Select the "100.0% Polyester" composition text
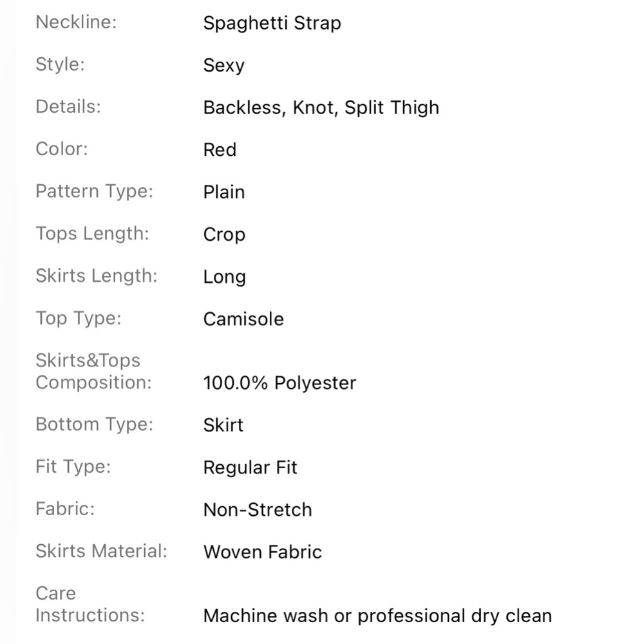644x644 pixels. pos(279,383)
